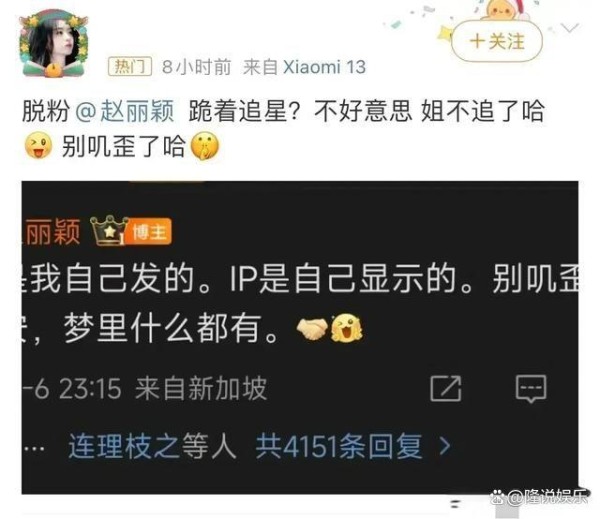The image size is (600, 519).
Task: Expand the post options chevron
Action: [571, 28]
